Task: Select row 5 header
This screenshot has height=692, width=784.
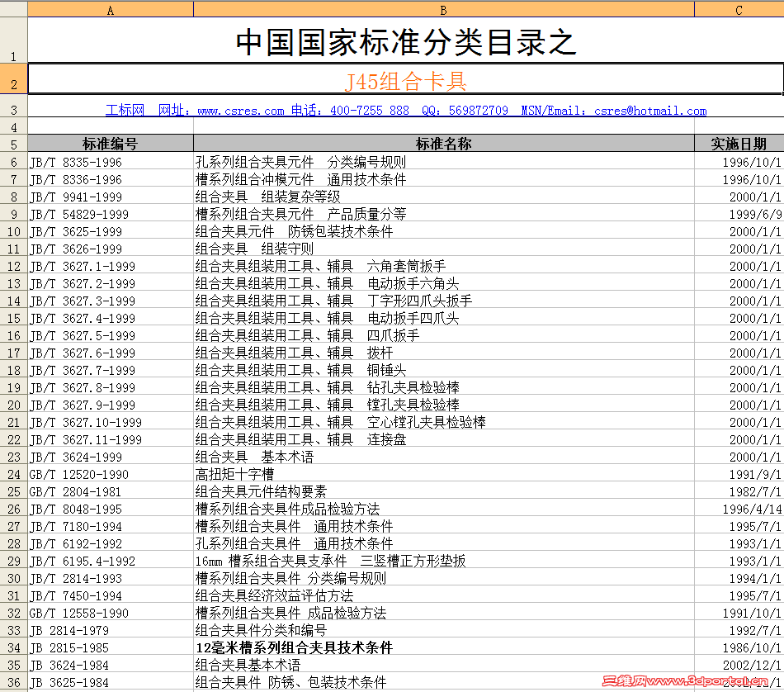Action: click(x=13, y=145)
